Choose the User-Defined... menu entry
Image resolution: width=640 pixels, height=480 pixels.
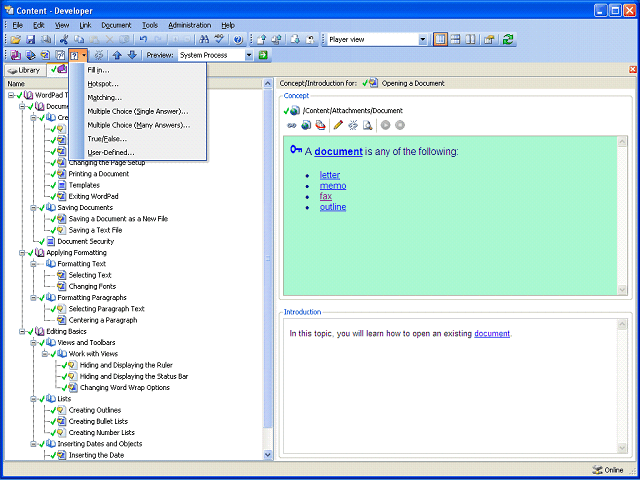click(138, 153)
